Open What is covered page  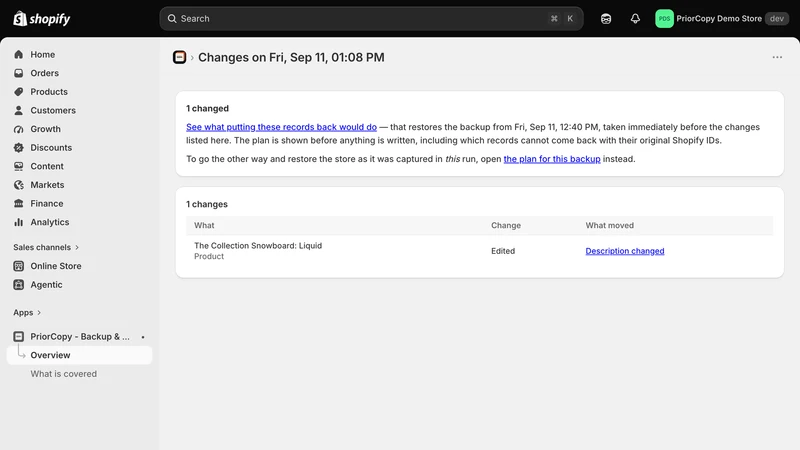coord(63,374)
